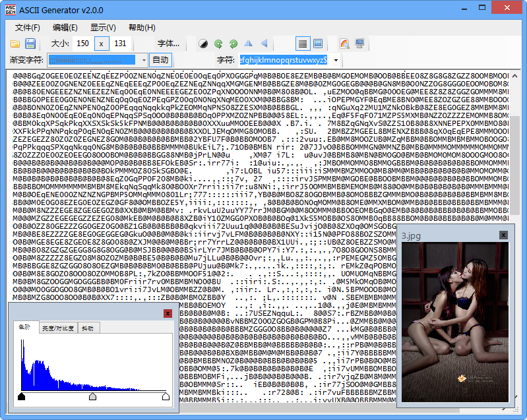Click the monitor display icon

(359, 44)
